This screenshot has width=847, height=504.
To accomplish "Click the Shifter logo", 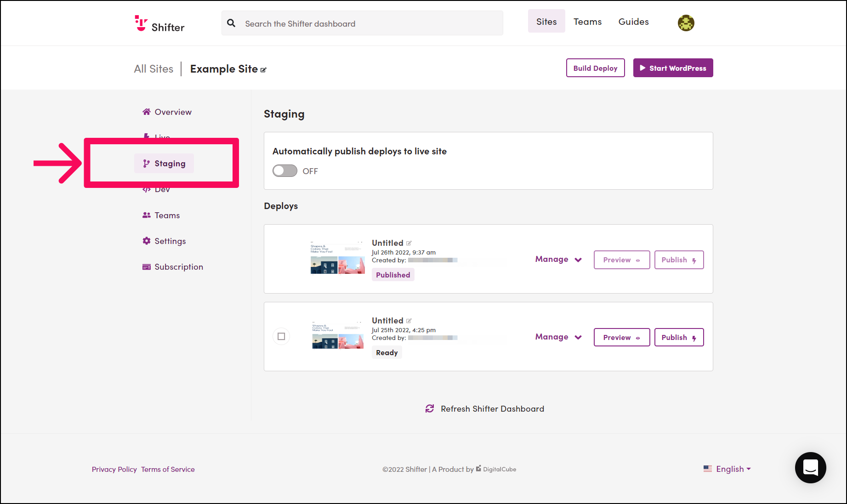I will (x=159, y=24).
